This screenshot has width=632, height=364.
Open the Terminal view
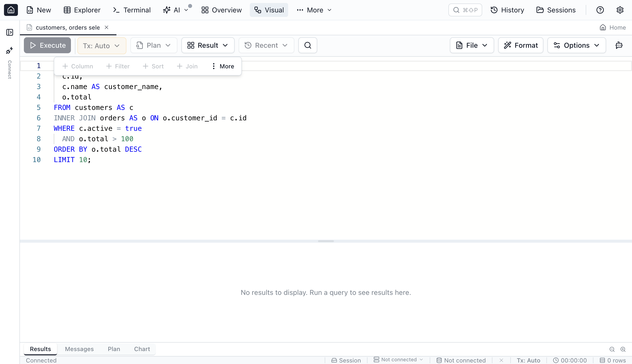click(x=132, y=10)
